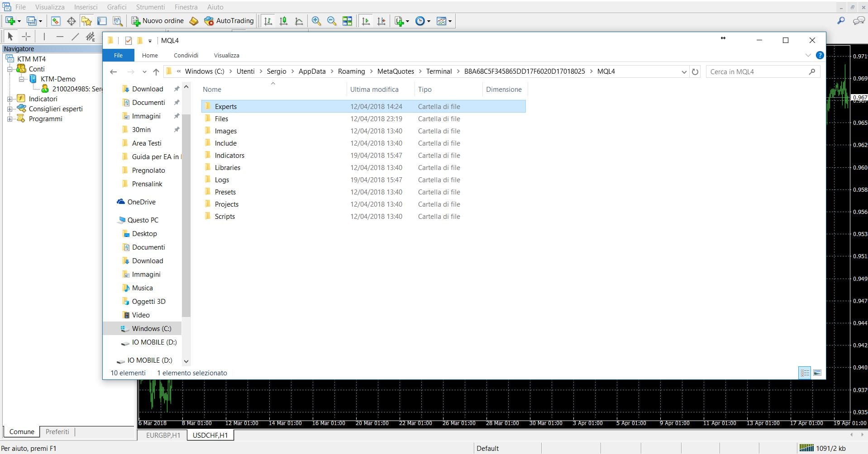This screenshot has width=868, height=454.
Task: Open the Strumenti menu
Action: pos(150,7)
